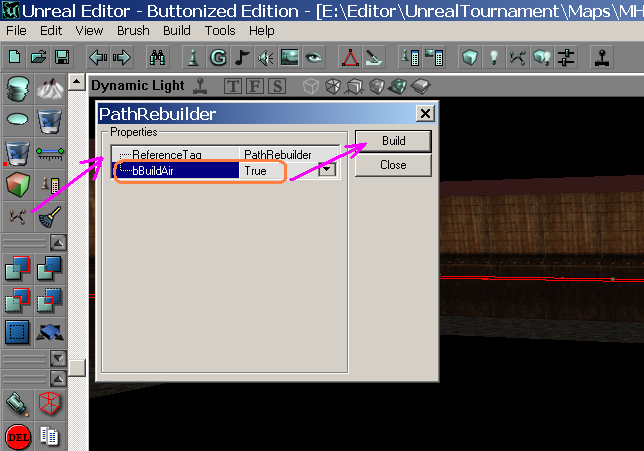Toggle the T top viewport mode button

click(x=233, y=86)
